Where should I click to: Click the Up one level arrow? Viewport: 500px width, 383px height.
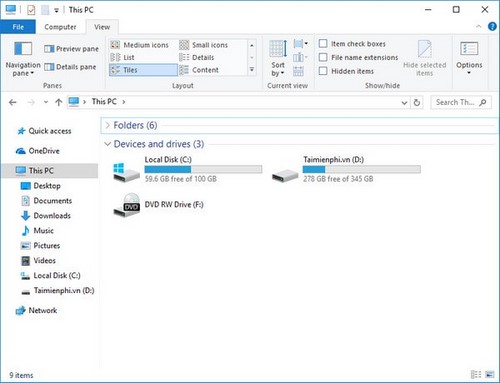coord(59,102)
